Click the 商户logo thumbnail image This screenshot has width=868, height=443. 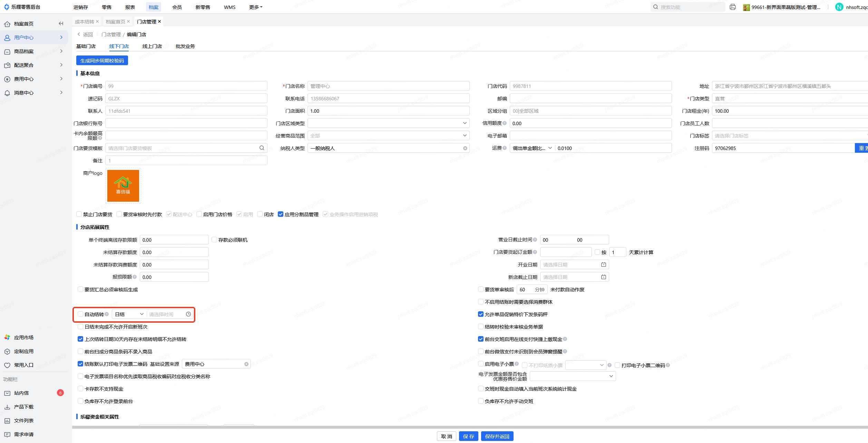pyautogui.click(x=123, y=186)
